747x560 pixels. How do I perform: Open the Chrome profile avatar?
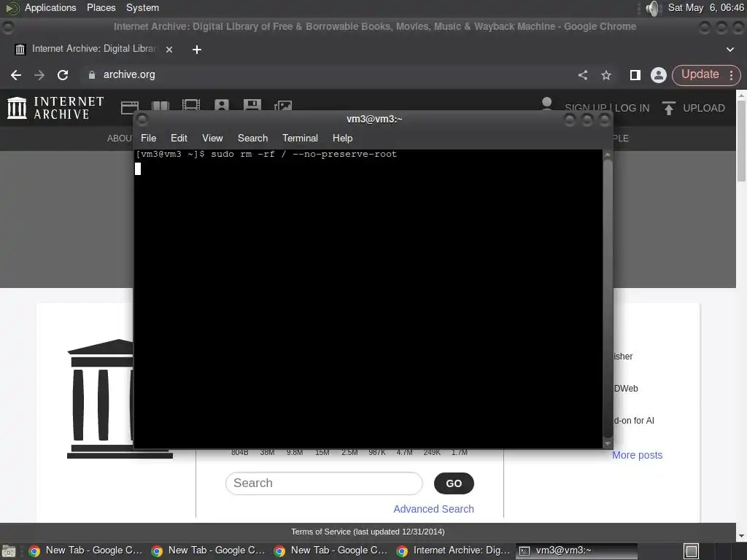tap(659, 75)
